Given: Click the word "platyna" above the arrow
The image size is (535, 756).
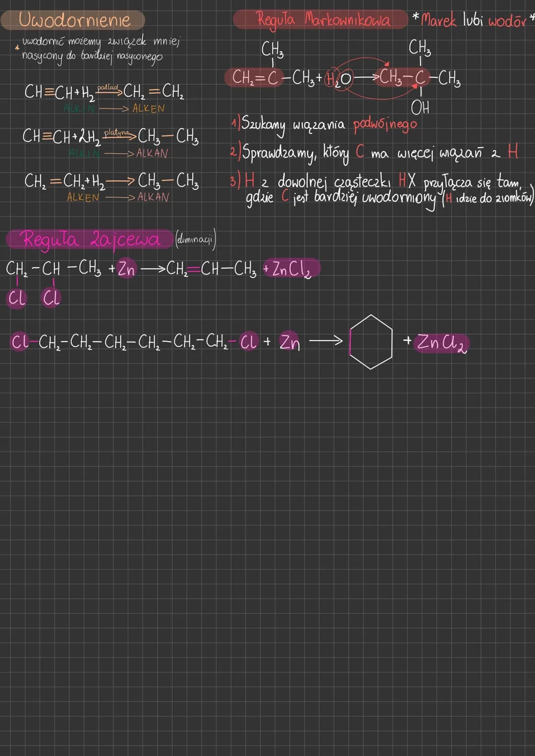Looking at the screenshot, I should pyautogui.click(x=116, y=133).
